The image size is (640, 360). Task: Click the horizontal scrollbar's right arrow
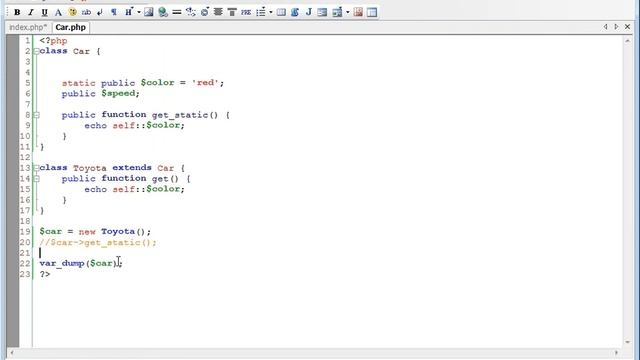(616, 352)
